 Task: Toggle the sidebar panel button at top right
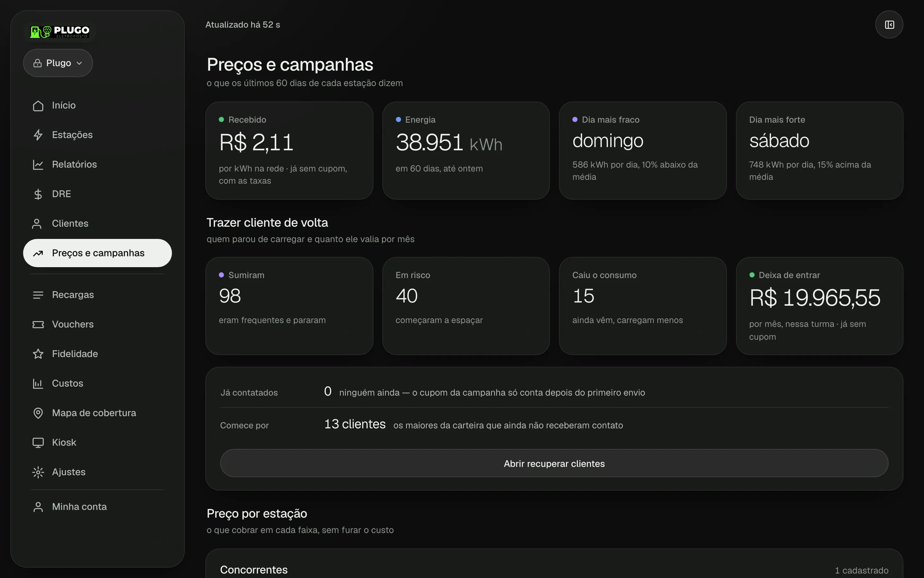click(x=889, y=25)
